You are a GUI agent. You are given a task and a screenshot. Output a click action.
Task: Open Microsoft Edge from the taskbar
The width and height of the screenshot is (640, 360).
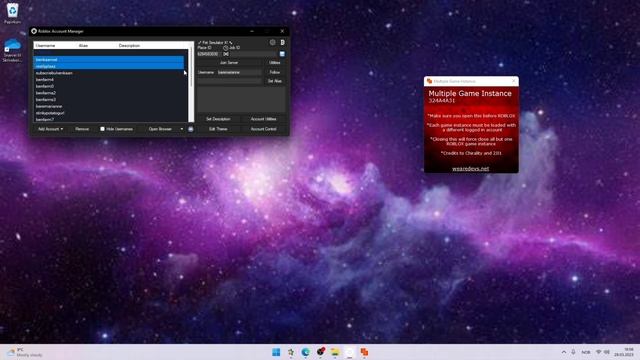coord(305,352)
